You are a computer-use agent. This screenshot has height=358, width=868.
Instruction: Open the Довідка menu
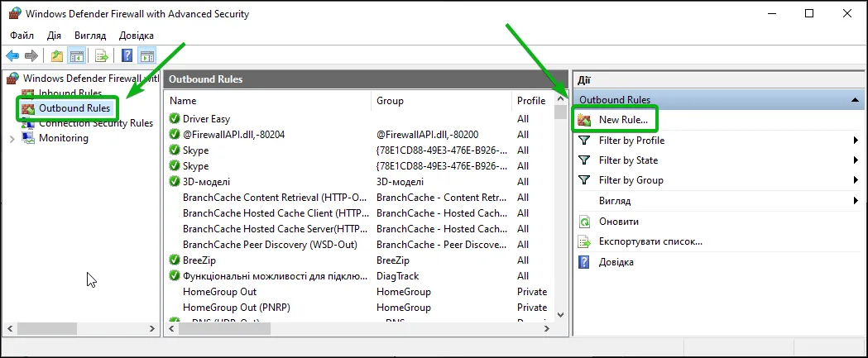coord(137,36)
